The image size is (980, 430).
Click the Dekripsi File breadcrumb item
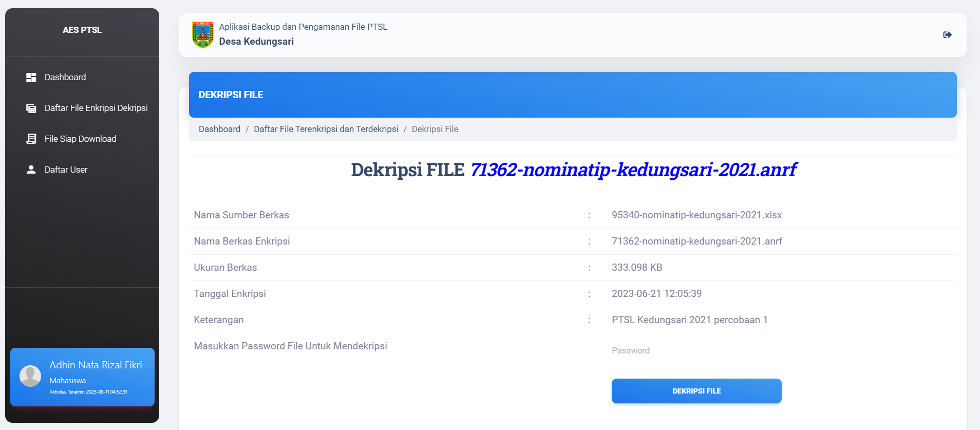pyautogui.click(x=435, y=129)
